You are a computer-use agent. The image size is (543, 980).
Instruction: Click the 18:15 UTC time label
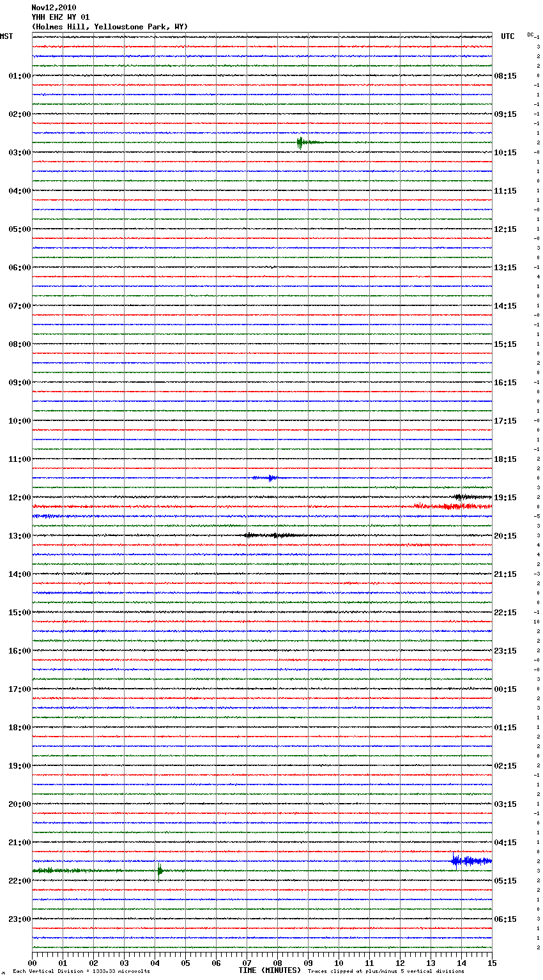click(505, 459)
